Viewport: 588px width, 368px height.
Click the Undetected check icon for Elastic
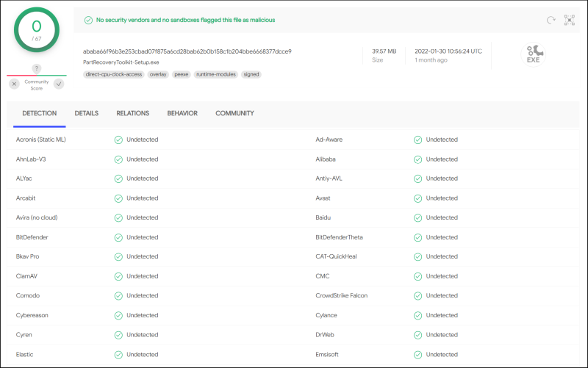click(x=118, y=355)
